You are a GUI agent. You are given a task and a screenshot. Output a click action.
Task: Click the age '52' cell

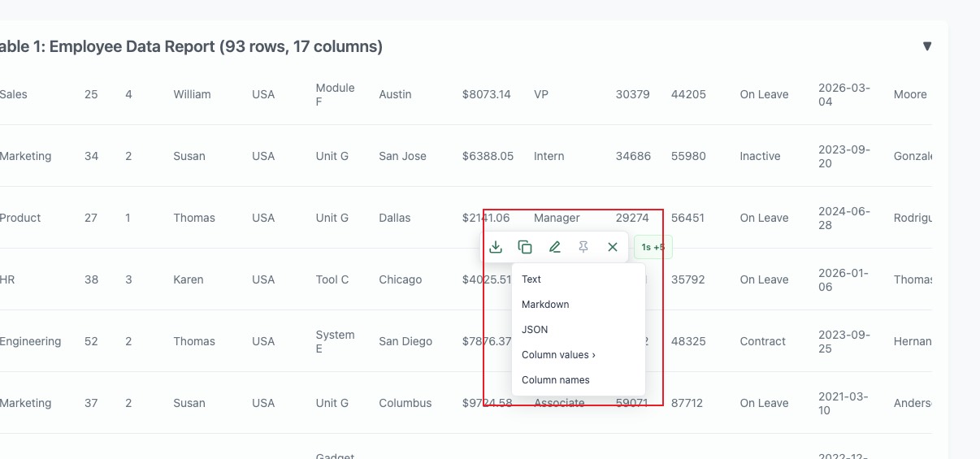[x=91, y=341]
